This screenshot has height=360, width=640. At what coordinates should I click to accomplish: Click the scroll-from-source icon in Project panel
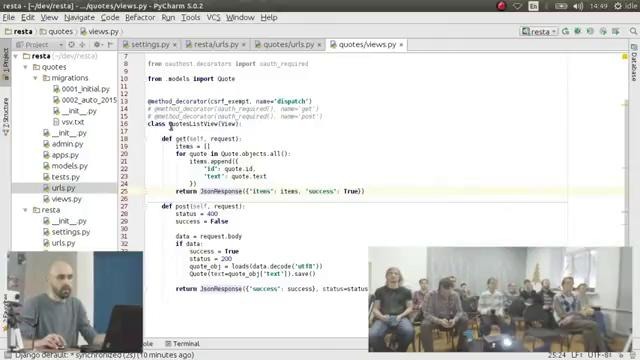pos(71,44)
